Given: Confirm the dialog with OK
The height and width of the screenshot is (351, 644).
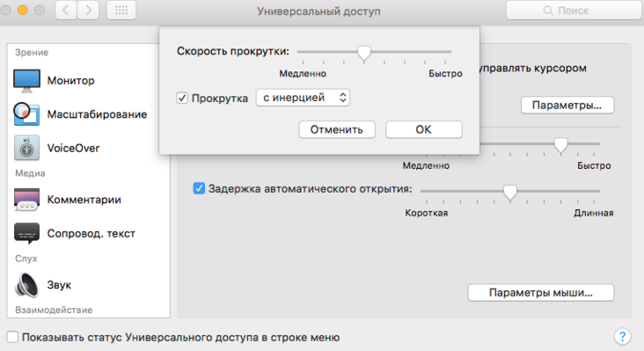Looking at the screenshot, I should pos(424,129).
